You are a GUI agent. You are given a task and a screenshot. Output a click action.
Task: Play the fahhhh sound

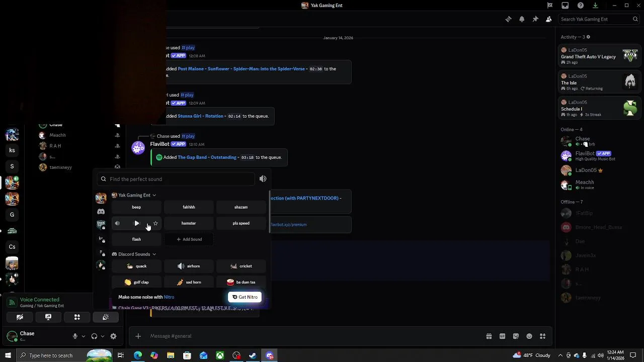(189, 207)
